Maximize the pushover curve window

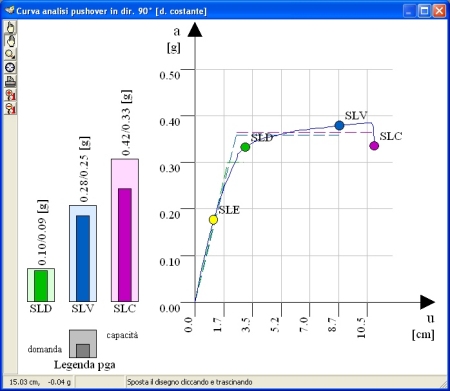(x=424, y=11)
